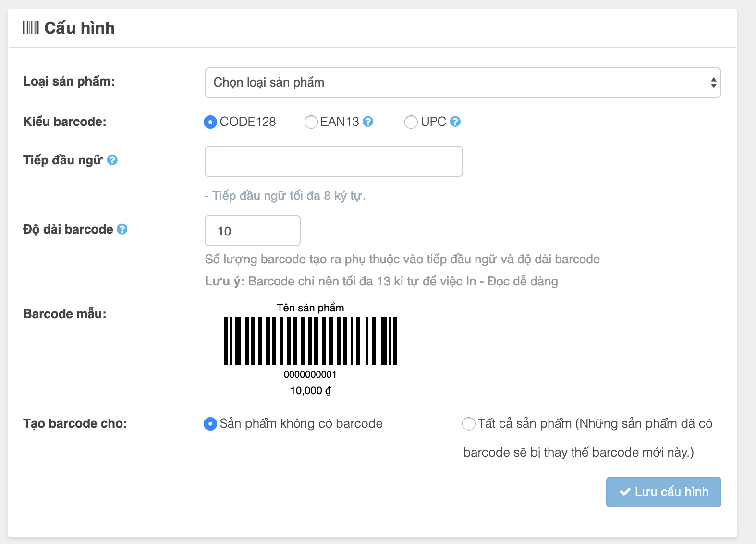Focus the Độ dài barcode length field

click(x=253, y=231)
